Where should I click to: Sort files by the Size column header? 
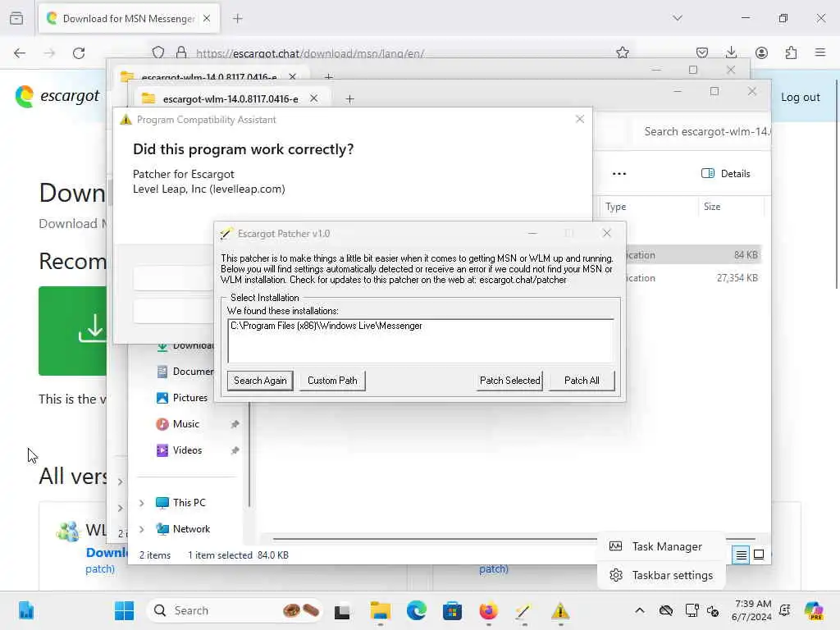coord(712,206)
